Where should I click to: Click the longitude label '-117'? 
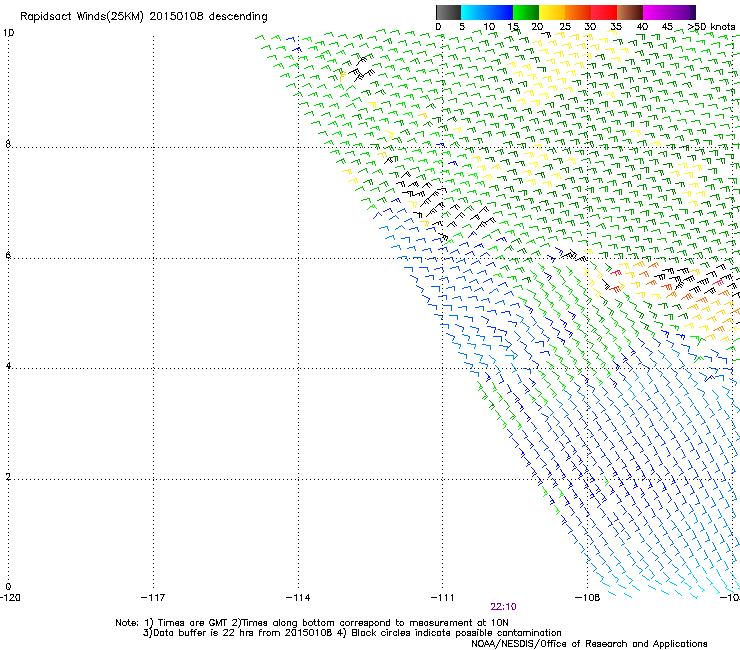pyautogui.click(x=153, y=598)
